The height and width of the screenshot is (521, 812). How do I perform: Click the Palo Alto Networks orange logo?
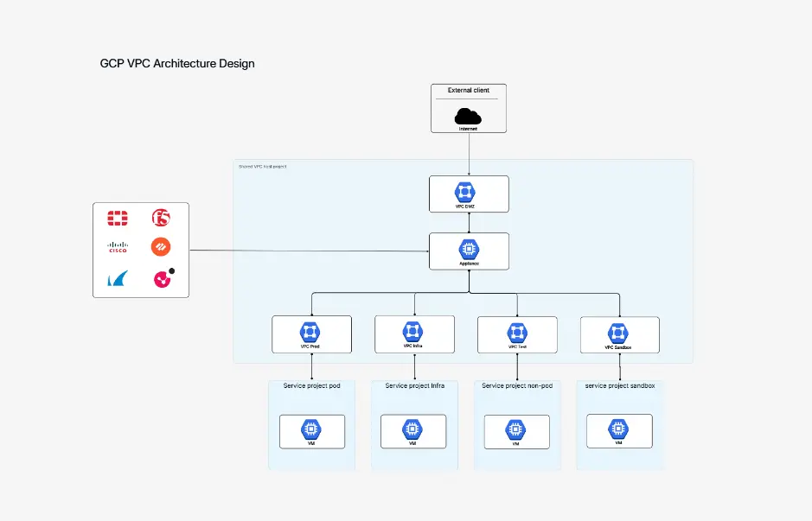tap(163, 247)
